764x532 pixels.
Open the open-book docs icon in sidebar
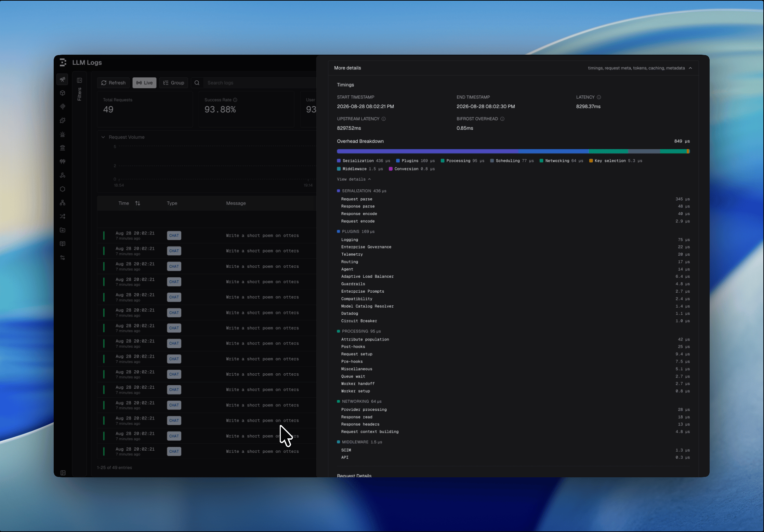[x=63, y=244]
